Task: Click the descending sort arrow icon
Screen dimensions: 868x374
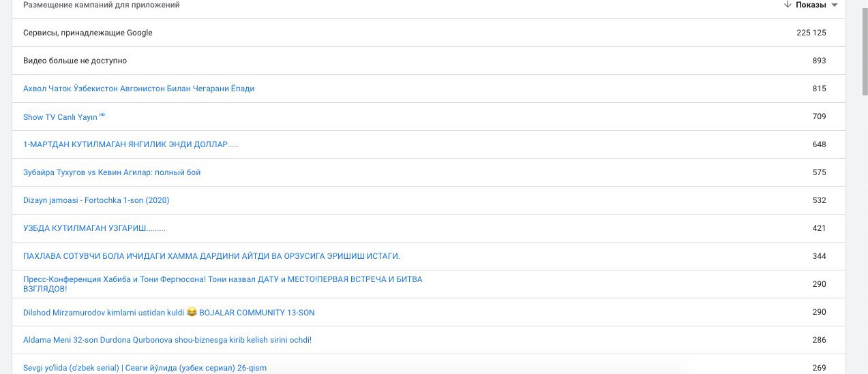Action: [x=788, y=5]
